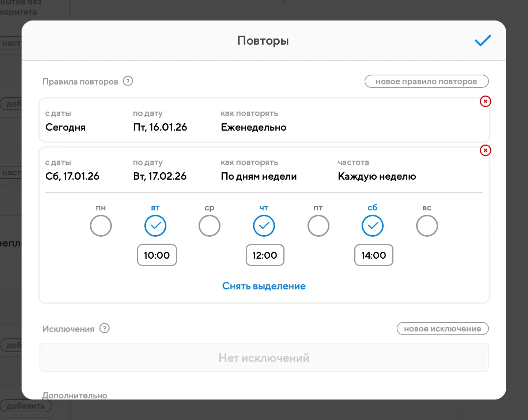Open help icon next to Исключения
This screenshot has height=420, width=528.
[105, 328]
